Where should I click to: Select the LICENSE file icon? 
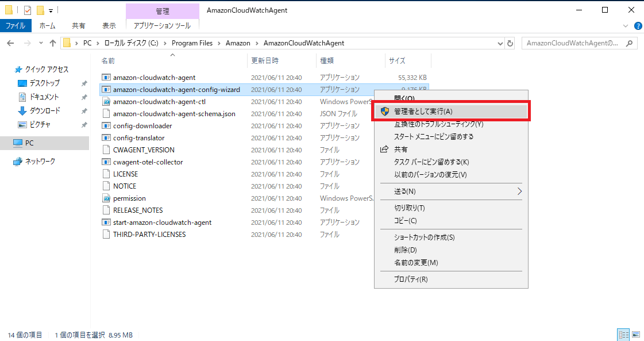(x=106, y=174)
